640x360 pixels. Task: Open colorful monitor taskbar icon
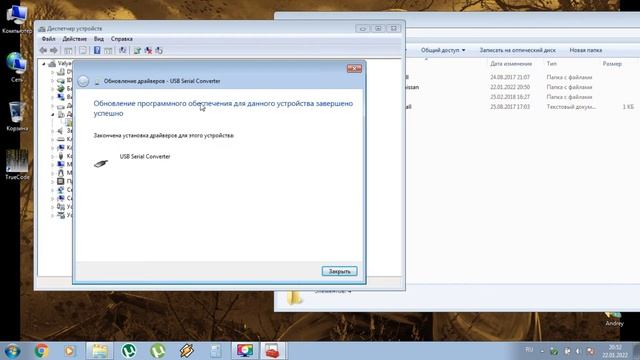244,351
